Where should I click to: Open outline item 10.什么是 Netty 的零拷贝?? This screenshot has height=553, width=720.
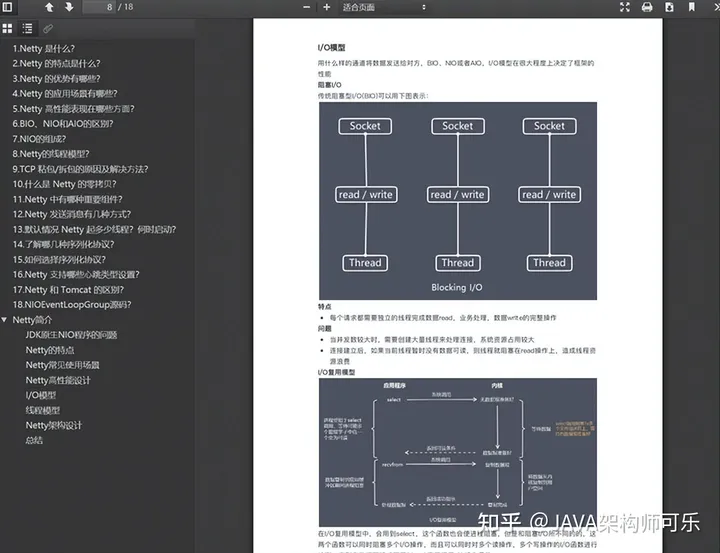64,184
